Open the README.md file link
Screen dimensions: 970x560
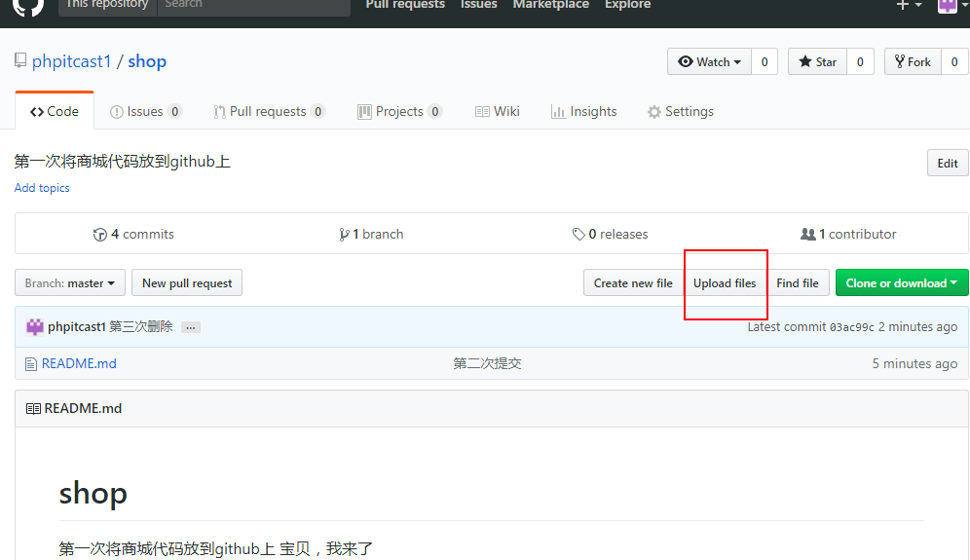pos(79,364)
